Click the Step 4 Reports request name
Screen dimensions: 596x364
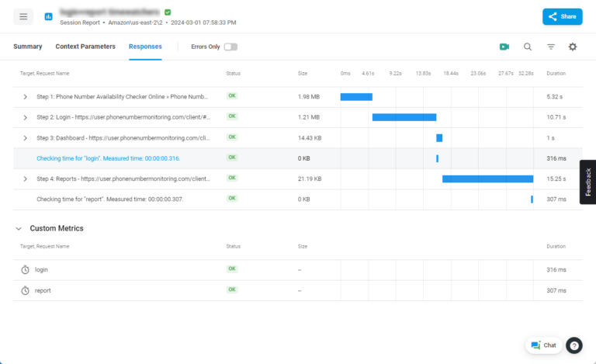tap(123, 179)
